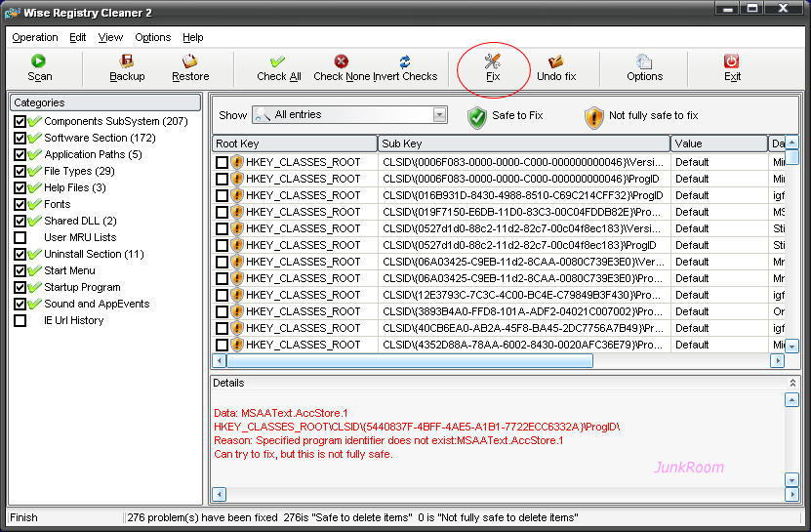Select the Start Menu category
The width and height of the screenshot is (811, 532).
(x=69, y=270)
